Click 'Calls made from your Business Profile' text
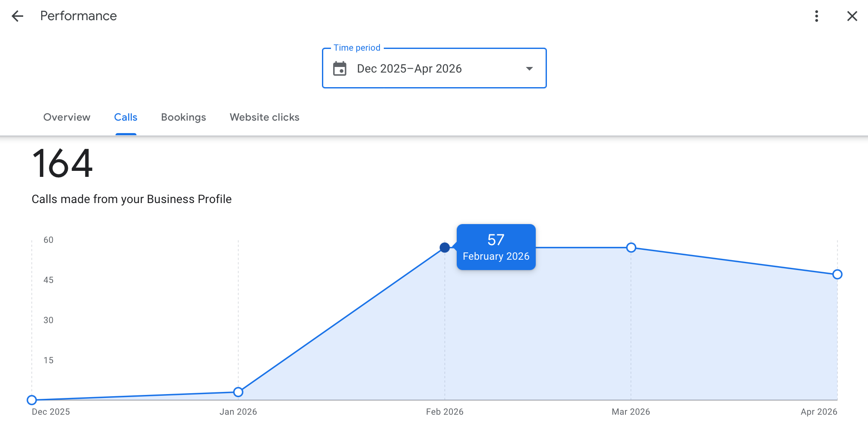Image resolution: width=868 pixels, height=431 pixels. point(131,199)
